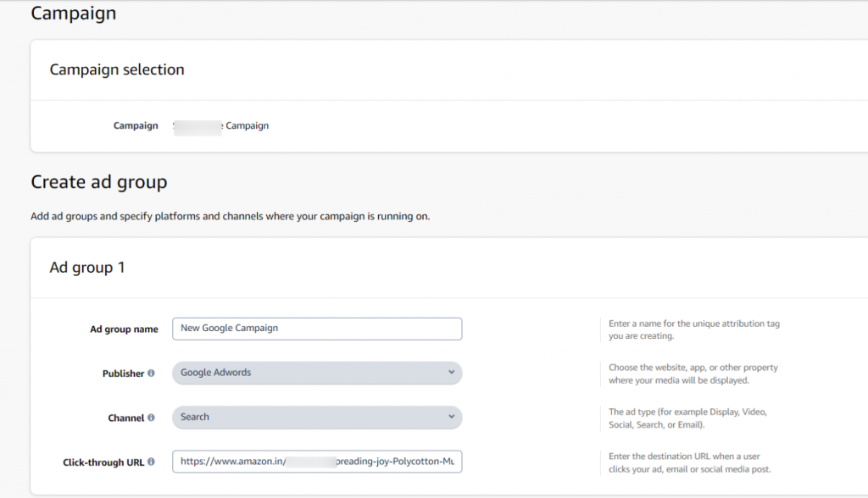Click the Create ad group heading

pos(98,182)
